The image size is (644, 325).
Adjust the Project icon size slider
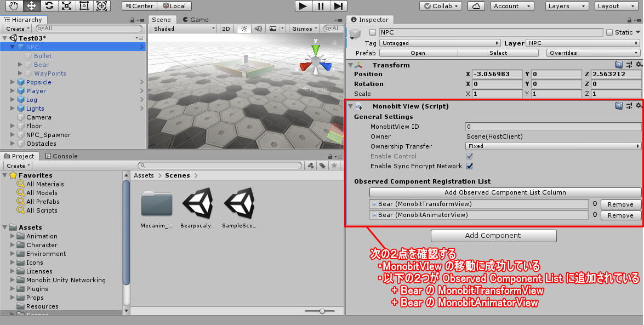(x=322, y=311)
